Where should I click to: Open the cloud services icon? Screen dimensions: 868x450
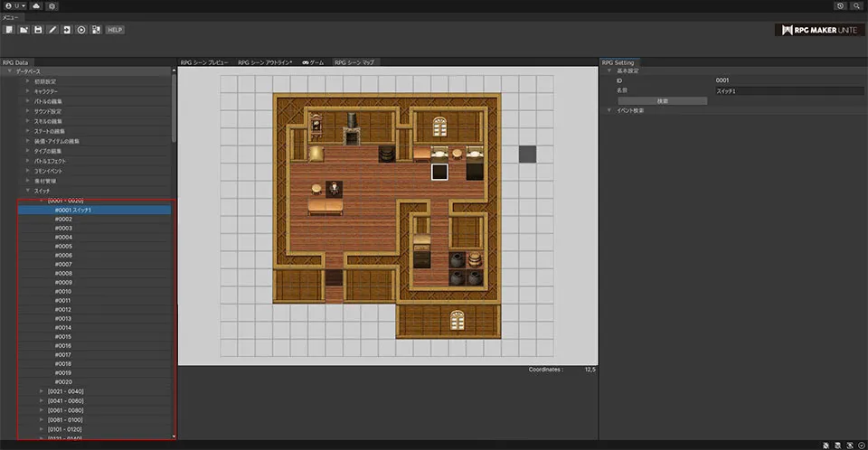pyautogui.click(x=35, y=5)
